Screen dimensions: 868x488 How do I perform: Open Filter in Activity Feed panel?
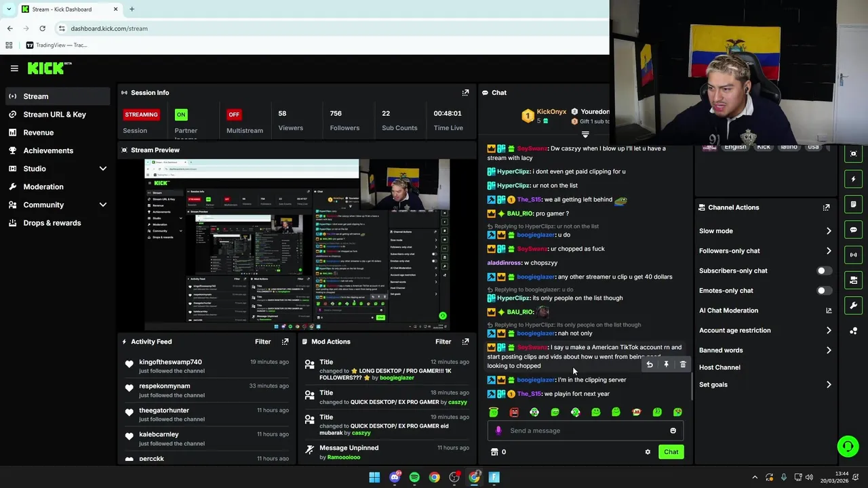click(262, 342)
